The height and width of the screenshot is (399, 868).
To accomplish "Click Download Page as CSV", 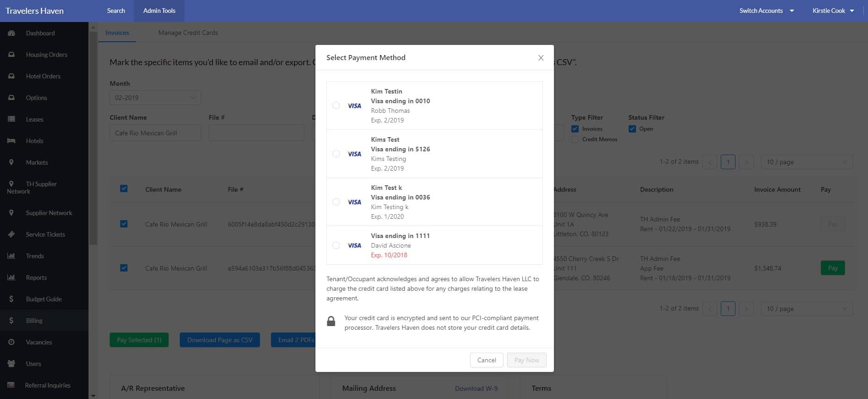I will pyautogui.click(x=220, y=340).
